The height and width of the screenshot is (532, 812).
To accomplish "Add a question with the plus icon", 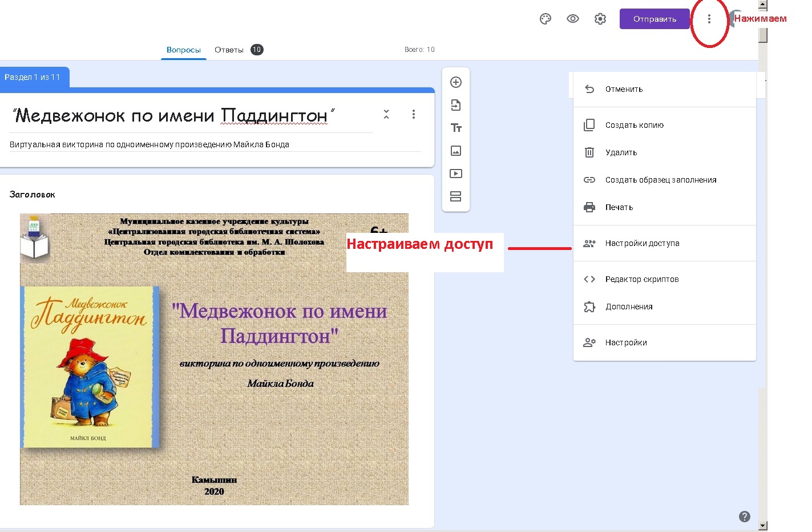I will pyautogui.click(x=456, y=82).
